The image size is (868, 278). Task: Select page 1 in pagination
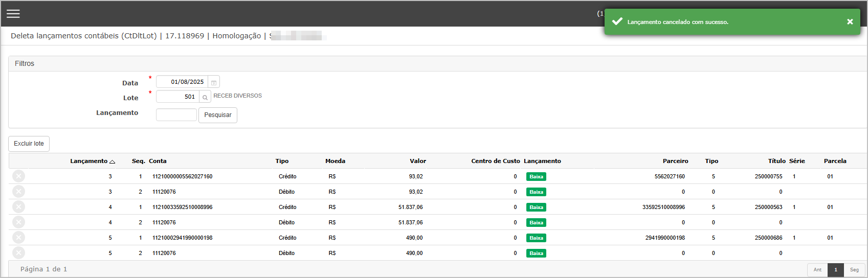point(836,270)
